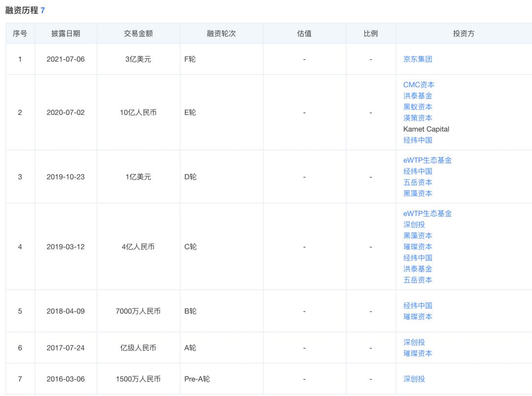Click eWTP生态基金 in the D轮 row

(427, 160)
